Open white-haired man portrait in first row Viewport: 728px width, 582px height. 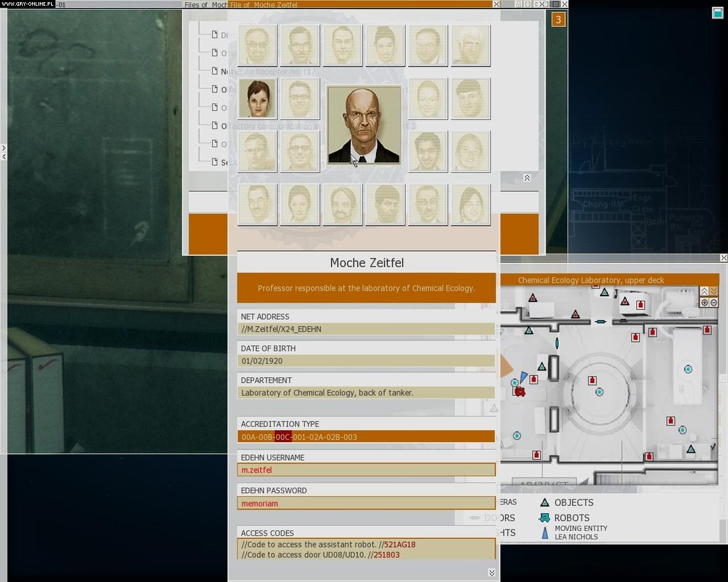(471, 45)
